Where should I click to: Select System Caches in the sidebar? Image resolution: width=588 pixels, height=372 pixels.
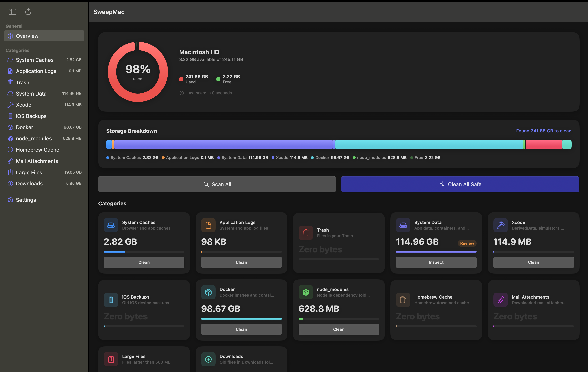click(34, 60)
